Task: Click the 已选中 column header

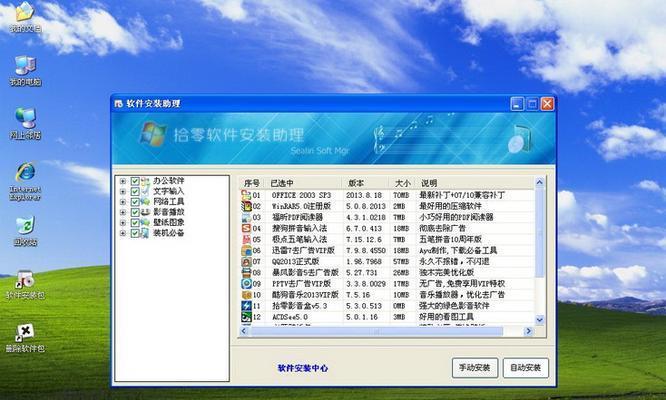Action: point(304,183)
